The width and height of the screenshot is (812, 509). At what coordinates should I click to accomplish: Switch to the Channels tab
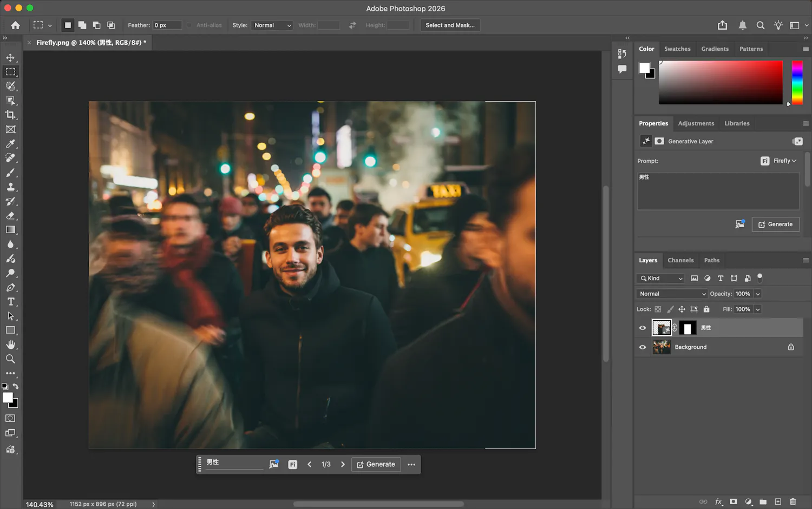[680, 260]
